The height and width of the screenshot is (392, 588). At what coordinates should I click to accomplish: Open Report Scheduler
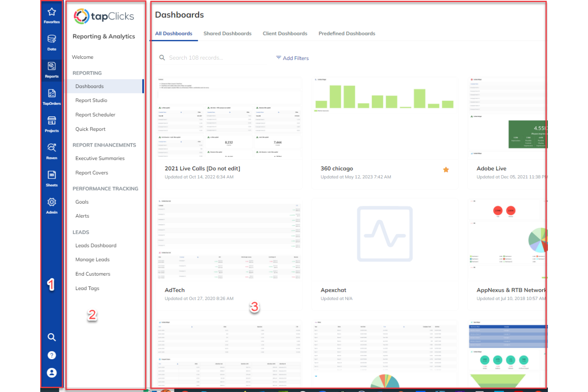95,115
